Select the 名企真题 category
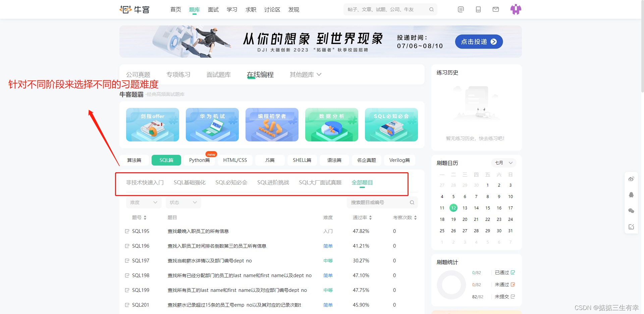Viewport: 644px width, 314px height. (367, 160)
